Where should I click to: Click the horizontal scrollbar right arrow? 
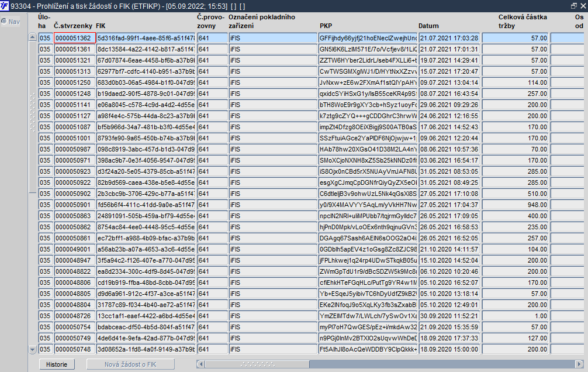tap(580, 364)
